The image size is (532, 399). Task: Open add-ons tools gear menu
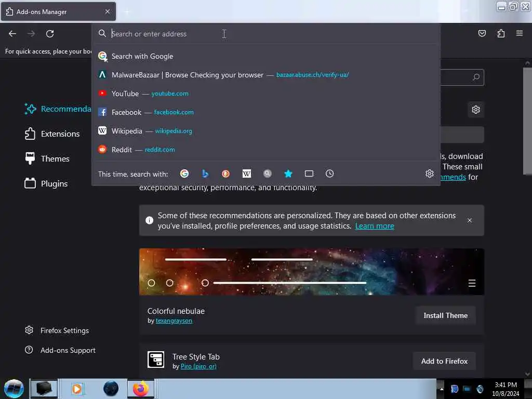click(x=476, y=110)
